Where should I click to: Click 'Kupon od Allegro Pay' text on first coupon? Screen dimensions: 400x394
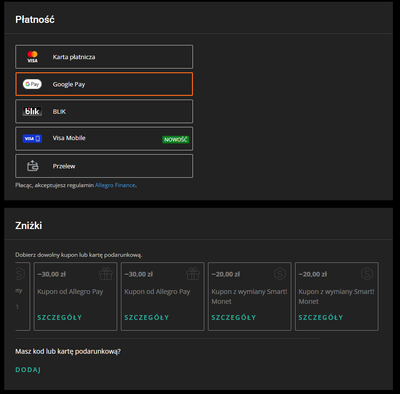tap(70, 292)
